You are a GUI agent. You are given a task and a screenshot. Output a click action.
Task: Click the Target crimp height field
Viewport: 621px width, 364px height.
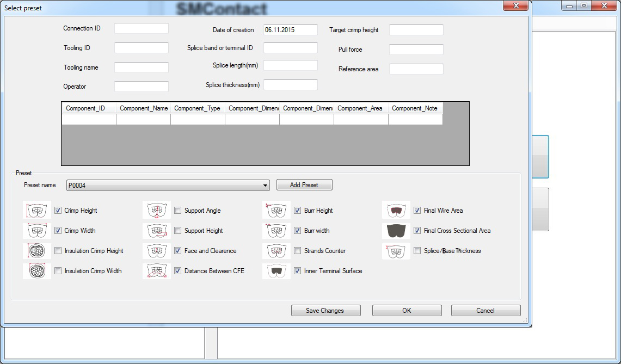(416, 30)
